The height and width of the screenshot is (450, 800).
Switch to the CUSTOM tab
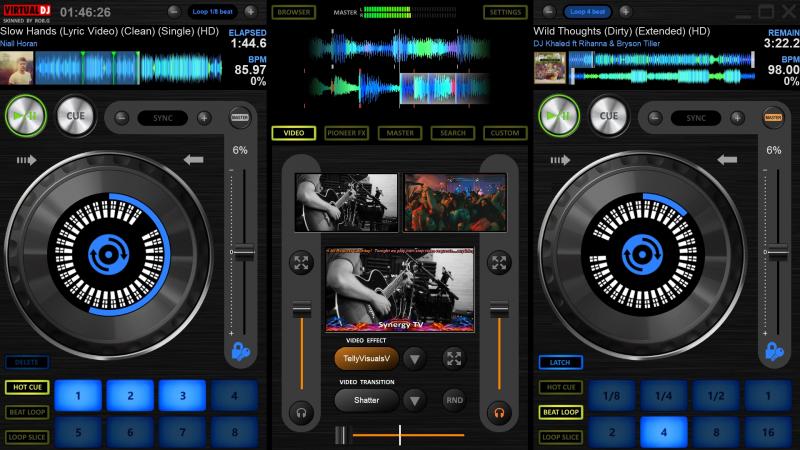tap(505, 133)
